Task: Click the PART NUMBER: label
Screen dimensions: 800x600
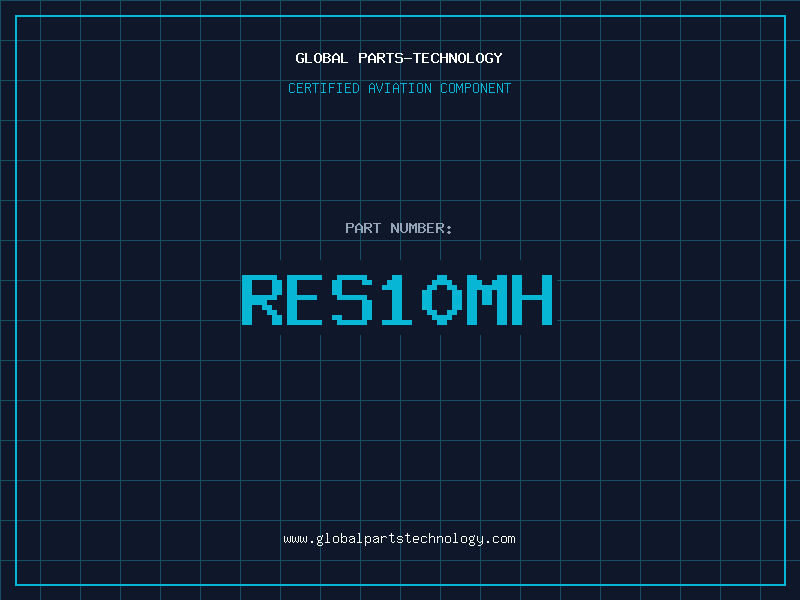Action: (399, 228)
